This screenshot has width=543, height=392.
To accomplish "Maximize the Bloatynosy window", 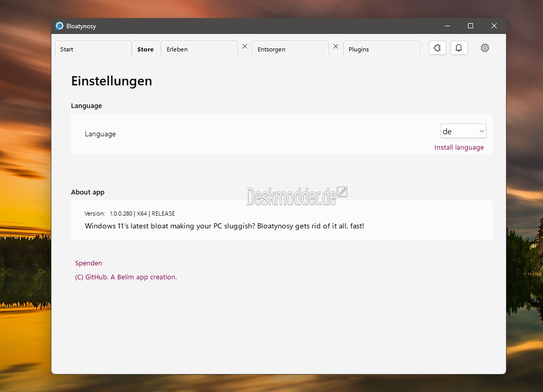I will pyautogui.click(x=470, y=26).
